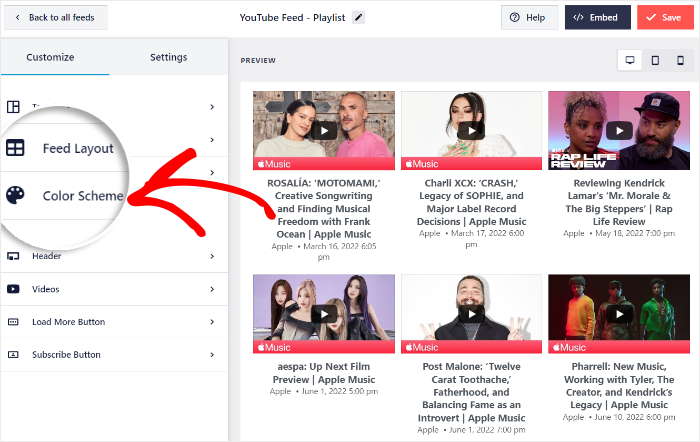
Task: Click the YouTube Feed - Playlist title
Action: [292, 17]
